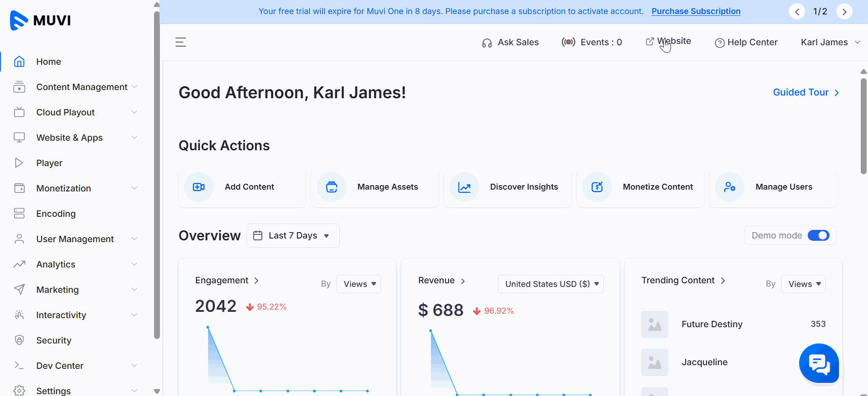Screen dimensions: 868x396
Task: Start the Guided Tour
Action: click(806, 92)
